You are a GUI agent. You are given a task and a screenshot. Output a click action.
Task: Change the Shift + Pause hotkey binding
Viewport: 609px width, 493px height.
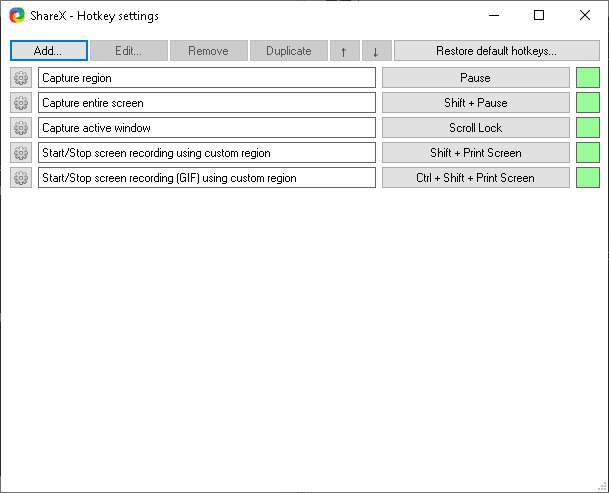pyautogui.click(x=475, y=103)
